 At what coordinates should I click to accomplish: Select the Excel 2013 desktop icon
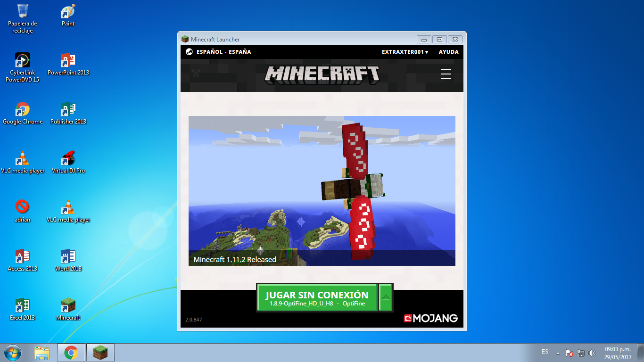pyautogui.click(x=22, y=309)
